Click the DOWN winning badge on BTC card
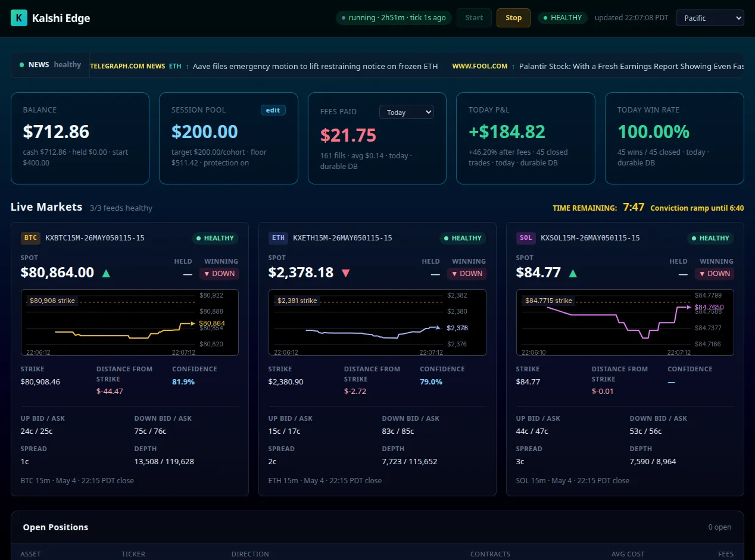Viewport: 755px width, 560px height. 219,274
